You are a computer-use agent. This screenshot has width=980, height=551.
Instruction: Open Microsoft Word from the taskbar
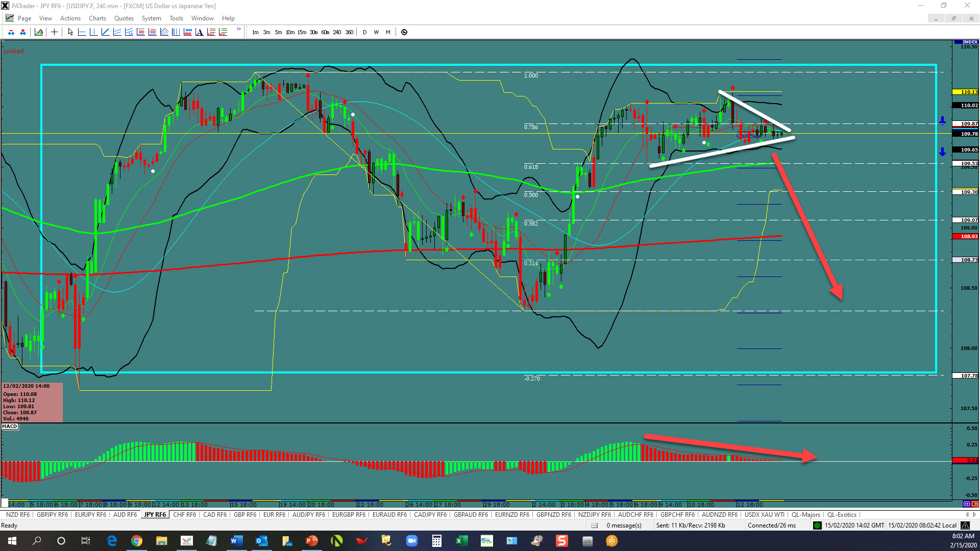point(236,541)
